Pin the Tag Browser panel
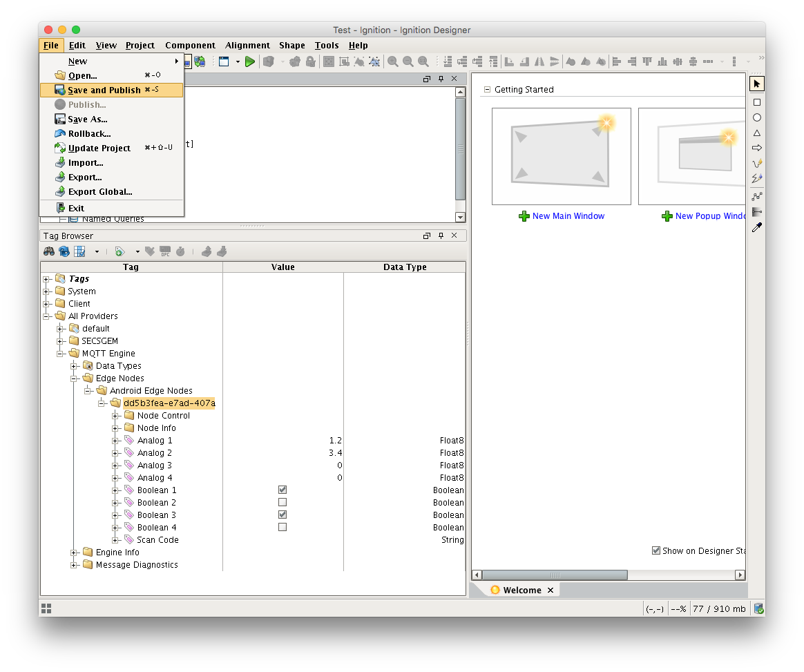This screenshot has width=804, height=672. click(441, 236)
